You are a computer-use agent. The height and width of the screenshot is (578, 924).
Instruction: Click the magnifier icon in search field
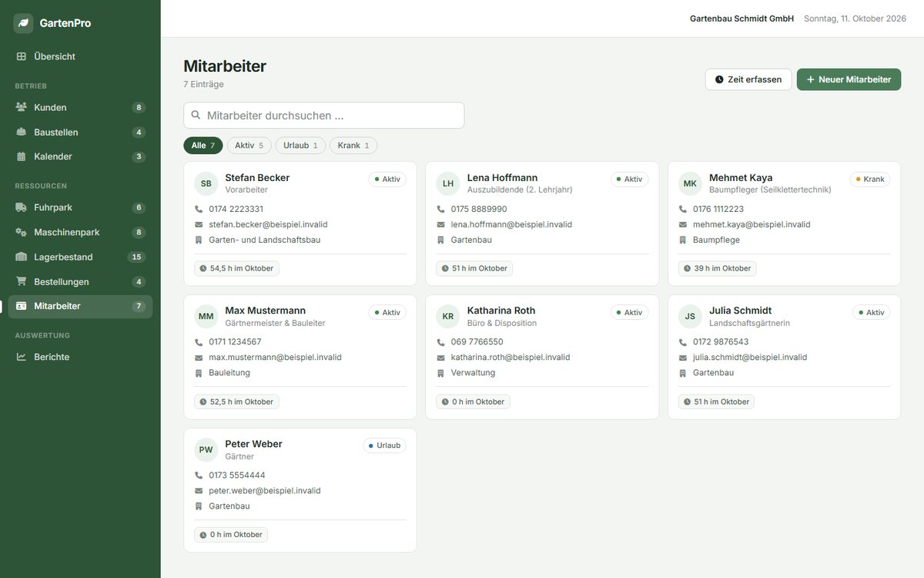point(196,115)
